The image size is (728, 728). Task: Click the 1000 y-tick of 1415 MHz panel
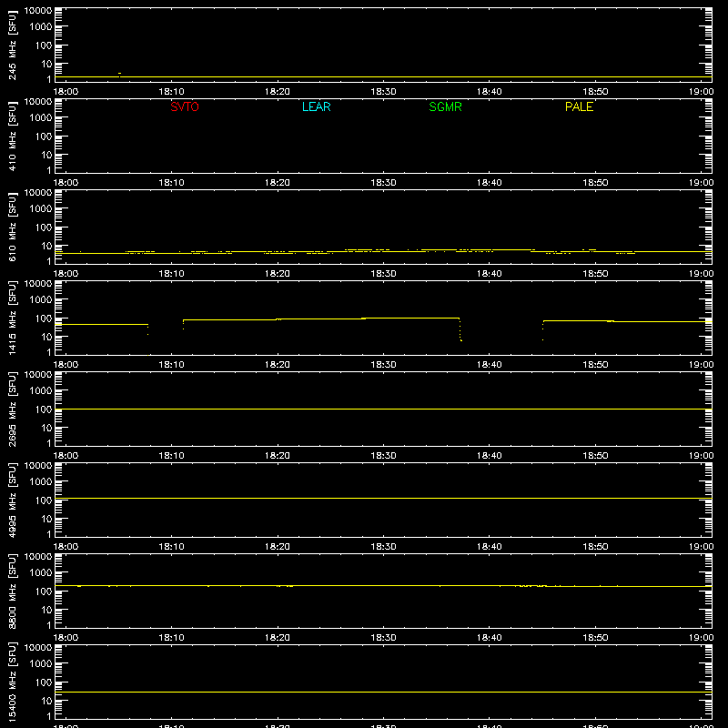pos(41,300)
